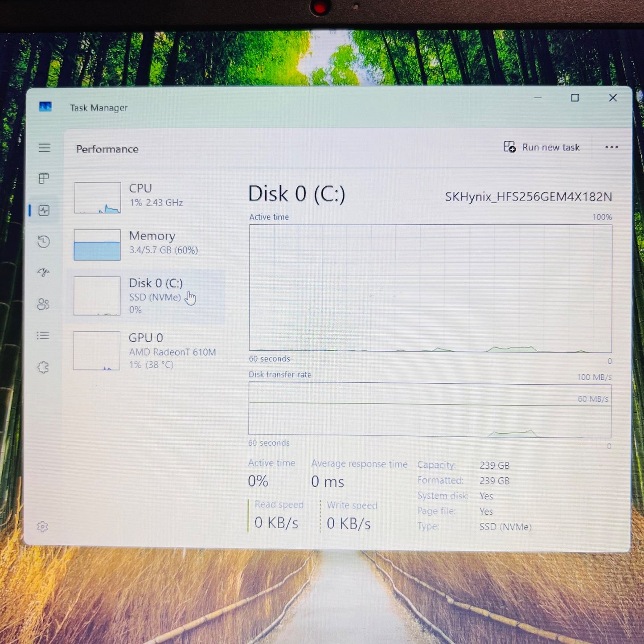644x644 pixels.
Task: Click the 1% 2.43 GHz CPU text
Action: point(156,203)
